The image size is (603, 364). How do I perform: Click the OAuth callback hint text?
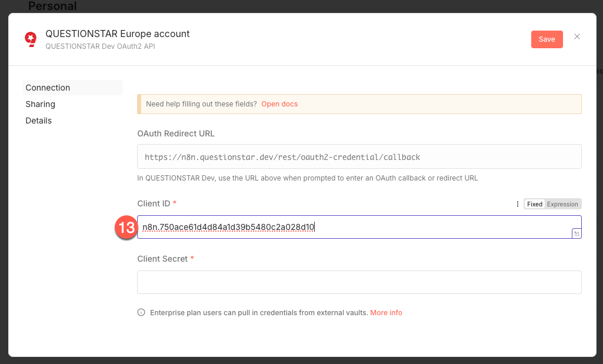click(307, 178)
